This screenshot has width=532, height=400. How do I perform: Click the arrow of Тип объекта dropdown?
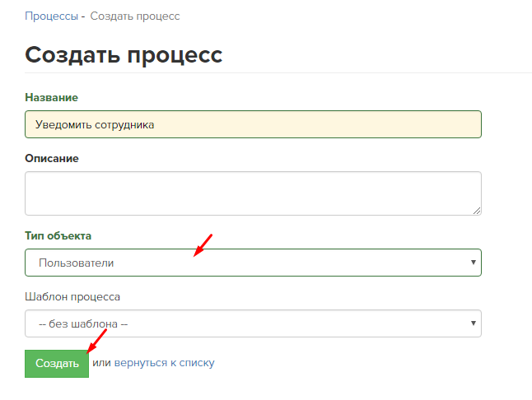[474, 262]
